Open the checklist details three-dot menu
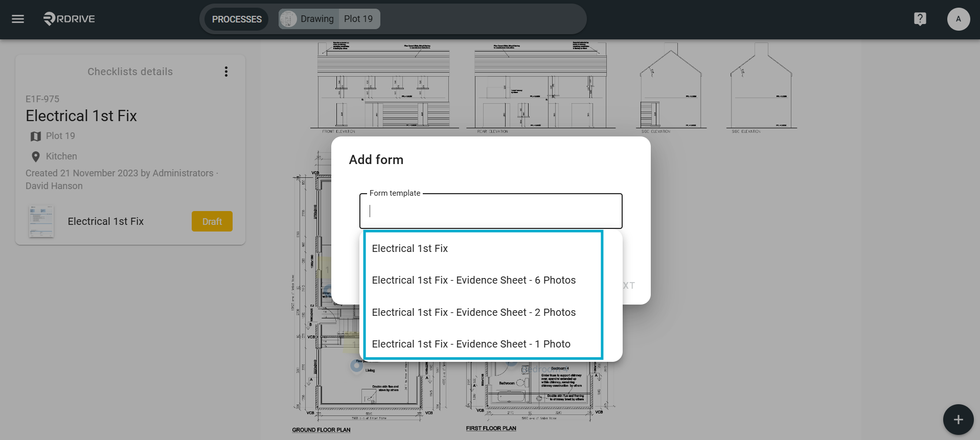This screenshot has height=440, width=980. click(226, 72)
